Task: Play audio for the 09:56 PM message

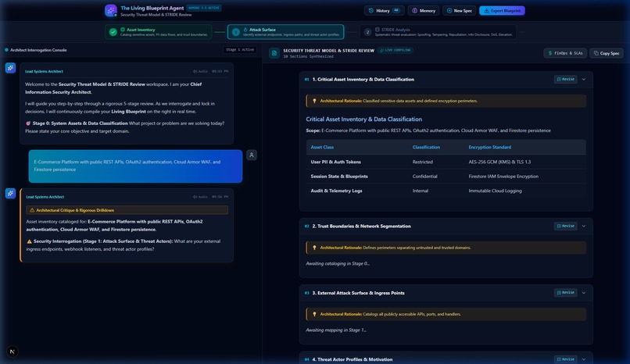Action: 200,197
